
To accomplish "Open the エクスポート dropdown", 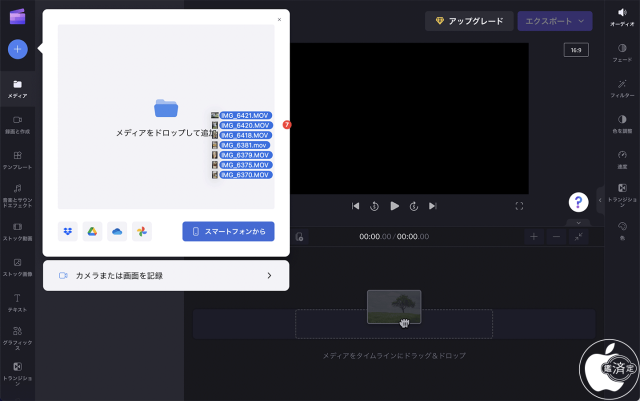I will click(x=555, y=21).
